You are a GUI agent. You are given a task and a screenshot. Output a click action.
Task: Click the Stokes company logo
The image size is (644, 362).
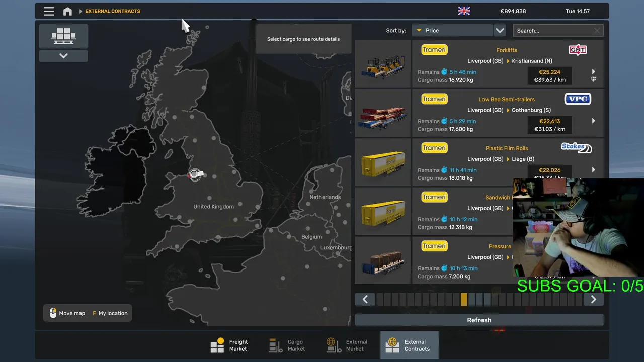(x=577, y=148)
